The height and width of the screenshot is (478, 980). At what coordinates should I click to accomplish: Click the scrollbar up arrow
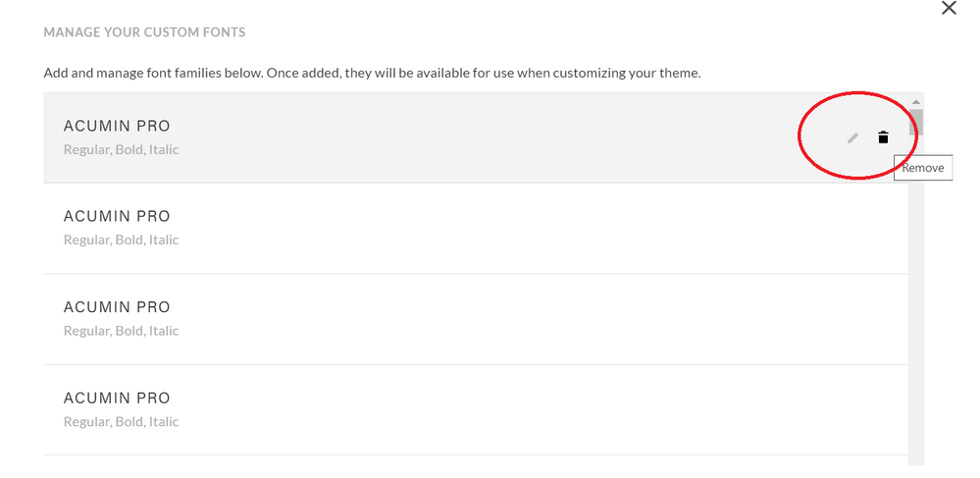tap(916, 102)
